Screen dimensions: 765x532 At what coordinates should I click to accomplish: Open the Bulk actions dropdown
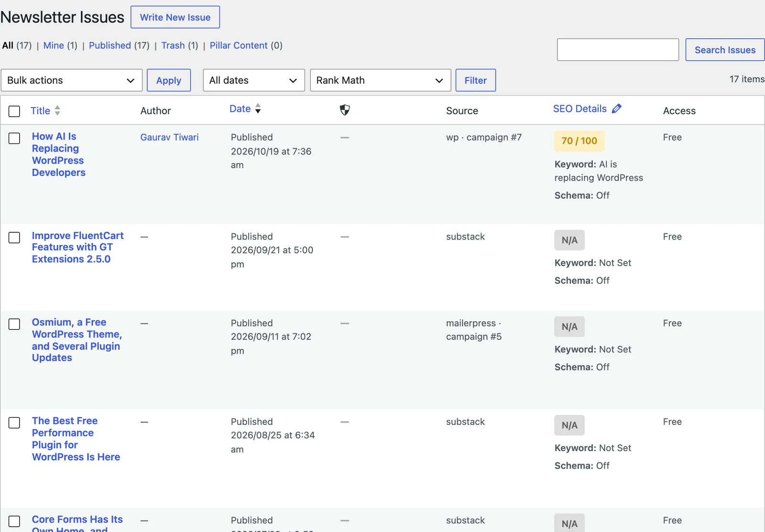pos(72,80)
